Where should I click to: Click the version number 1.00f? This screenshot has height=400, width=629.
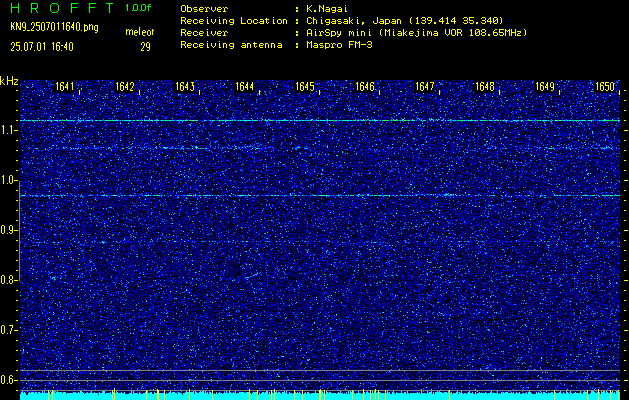pyautogui.click(x=138, y=8)
